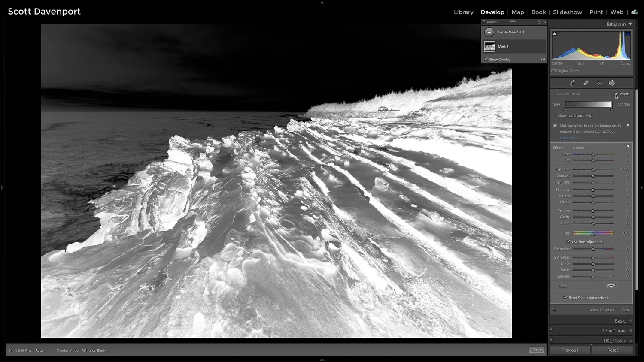
Task: Open the Slideshow module
Action: pos(568,12)
